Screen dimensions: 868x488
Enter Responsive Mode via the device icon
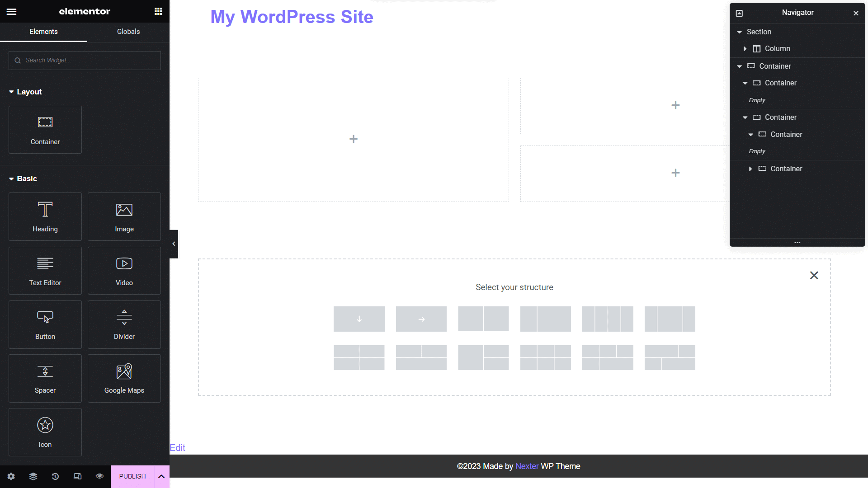tap(77, 476)
